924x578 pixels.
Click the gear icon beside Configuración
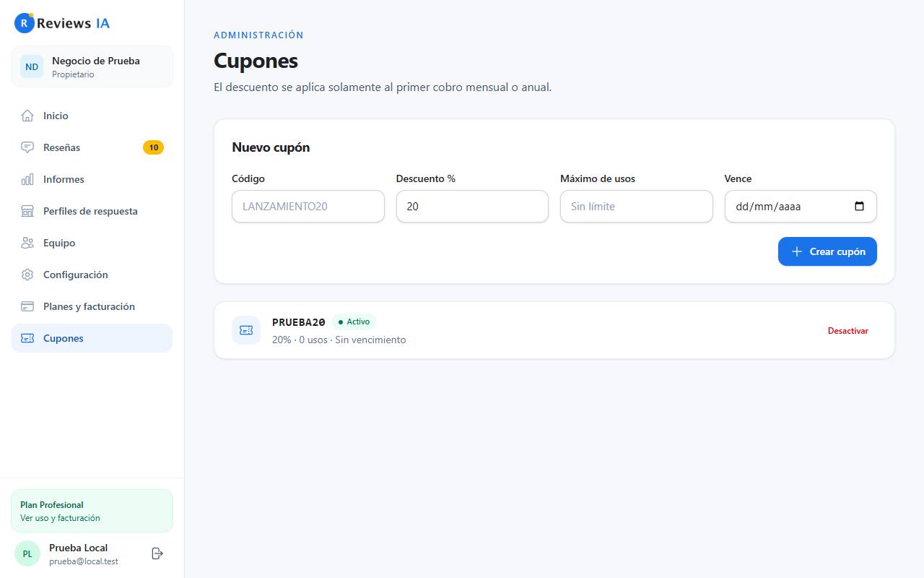(27, 275)
